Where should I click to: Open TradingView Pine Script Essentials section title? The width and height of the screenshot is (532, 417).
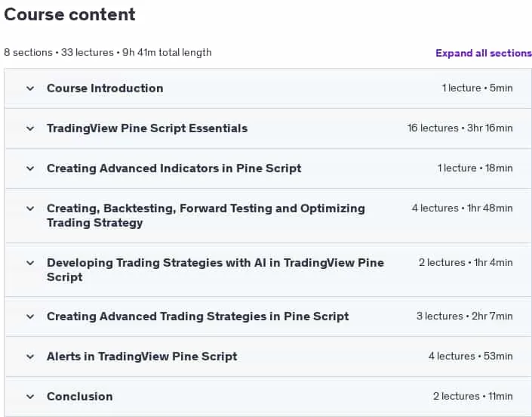click(x=147, y=128)
